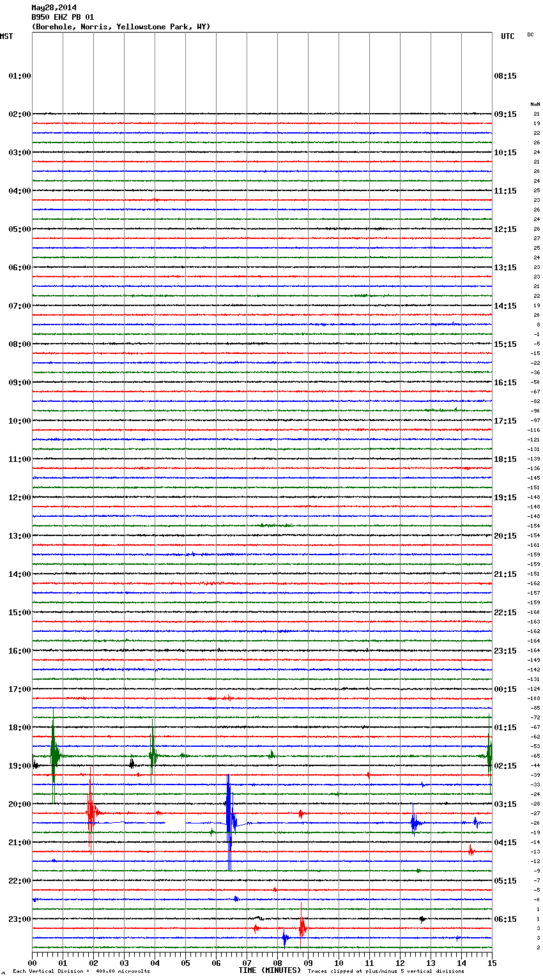Click the 11:15 UTC time label
The height and width of the screenshot is (980, 543).
(505, 191)
